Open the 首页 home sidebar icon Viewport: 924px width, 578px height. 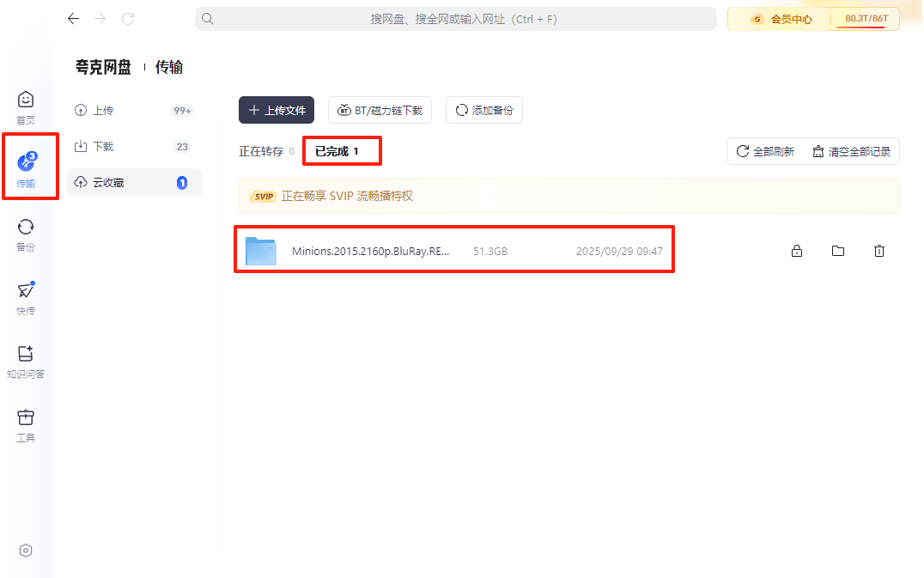tap(26, 106)
